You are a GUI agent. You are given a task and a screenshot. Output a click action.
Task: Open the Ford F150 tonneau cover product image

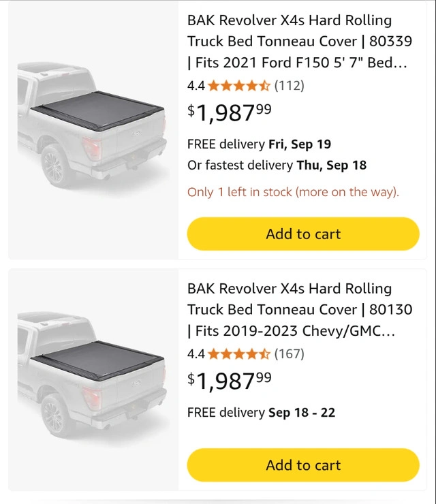93,130
